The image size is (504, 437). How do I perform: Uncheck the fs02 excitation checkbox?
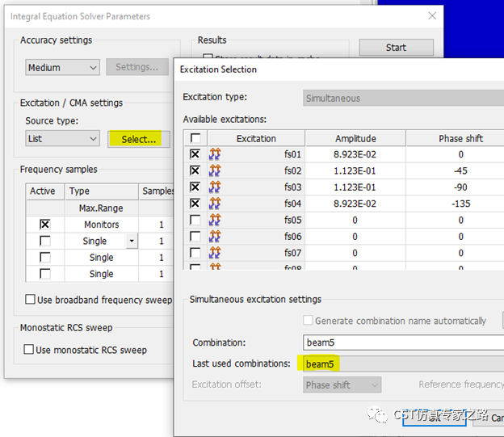[x=195, y=170]
